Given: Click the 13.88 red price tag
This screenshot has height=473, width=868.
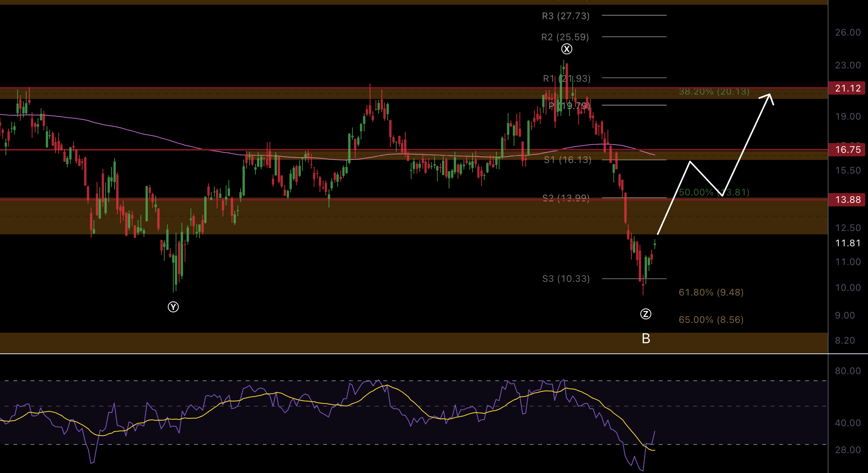Looking at the screenshot, I should tap(847, 200).
